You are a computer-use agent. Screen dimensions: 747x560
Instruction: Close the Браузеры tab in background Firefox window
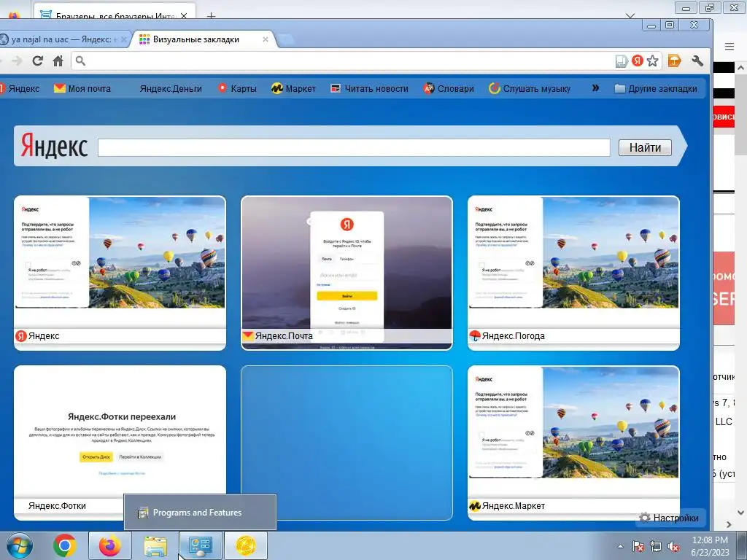click(183, 16)
